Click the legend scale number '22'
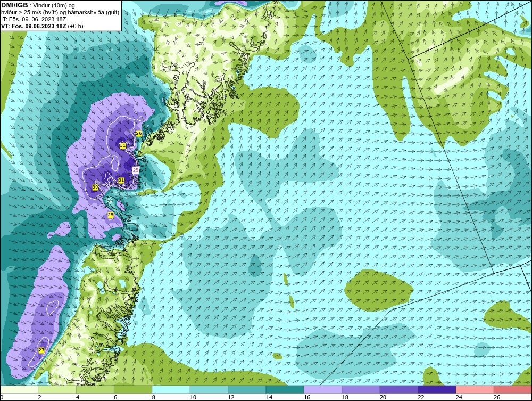This screenshot has height=401, width=532. 421,397
